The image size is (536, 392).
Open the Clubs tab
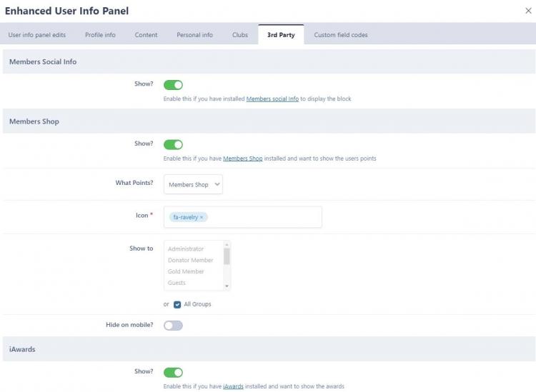tap(240, 35)
